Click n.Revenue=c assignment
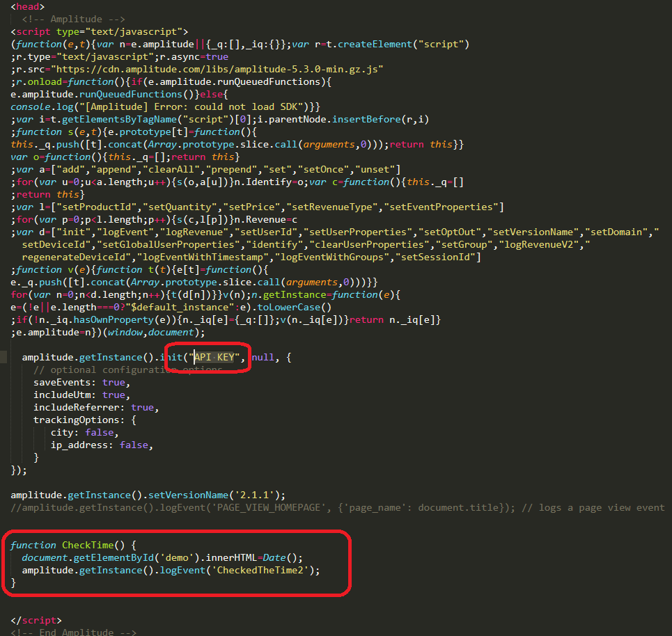This screenshot has height=636, width=672. [x=266, y=219]
